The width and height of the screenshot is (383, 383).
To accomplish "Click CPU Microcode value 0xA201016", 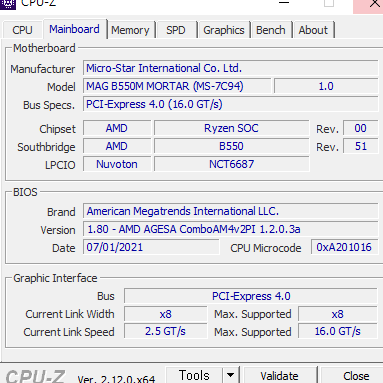I will tap(345, 247).
